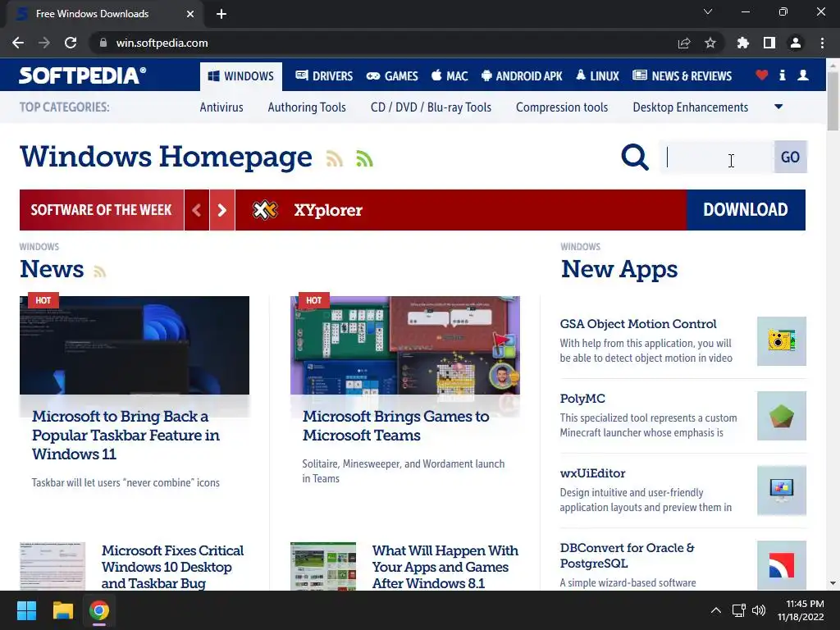This screenshot has width=840, height=630.
Task: Open Teams games article thumbnail
Action: pyautogui.click(x=405, y=345)
